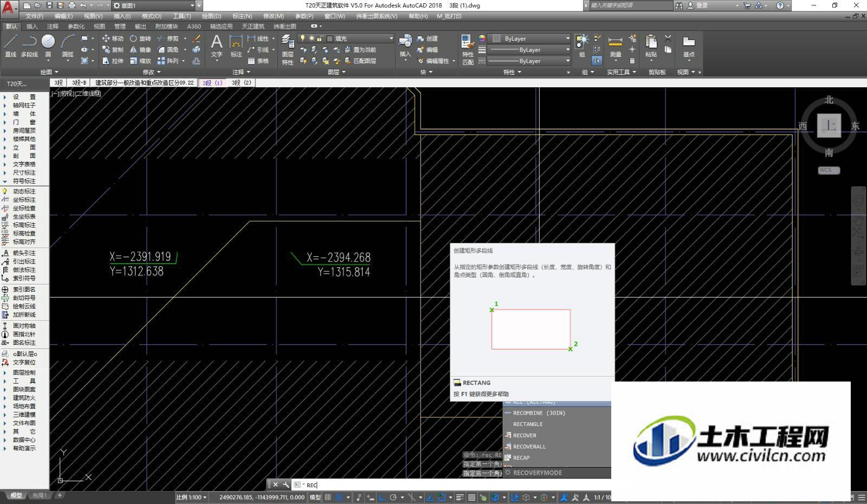The image size is (867, 504).
Task: Click the 上 face of ViewCube
Action: pyautogui.click(x=829, y=125)
